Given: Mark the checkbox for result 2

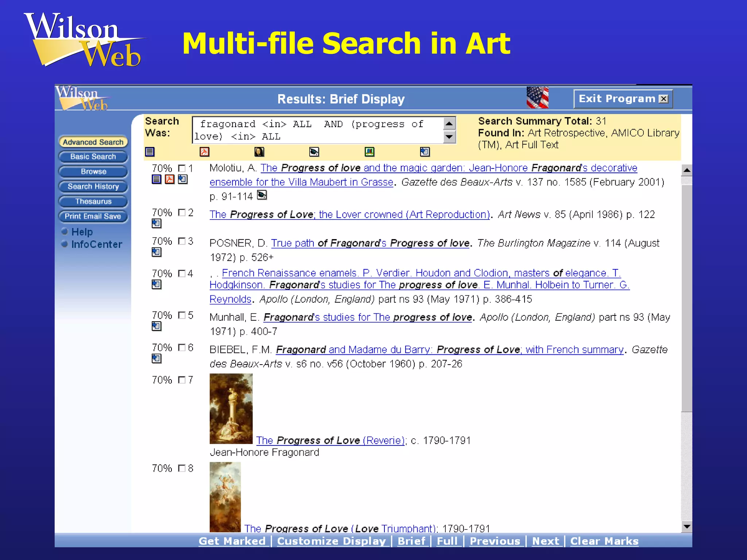Looking at the screenshot, I should [x=182, y=213].
